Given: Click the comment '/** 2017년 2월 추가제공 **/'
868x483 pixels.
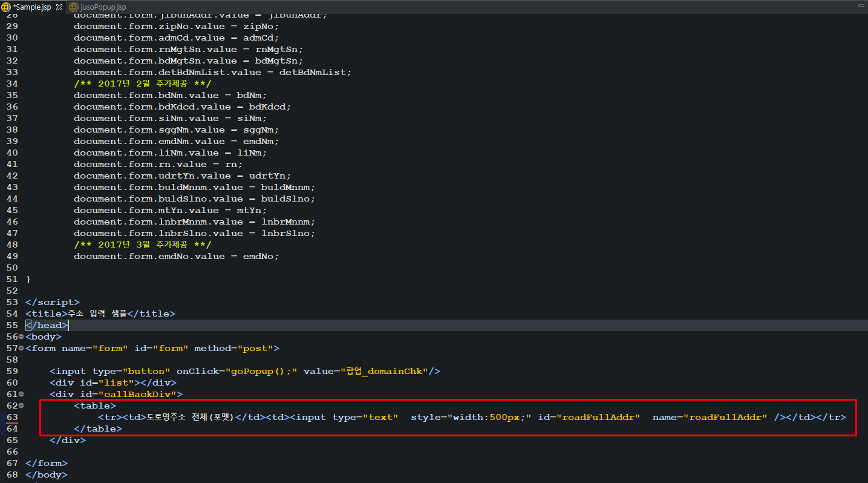Looking at the screenshot, I should [143, 84].
